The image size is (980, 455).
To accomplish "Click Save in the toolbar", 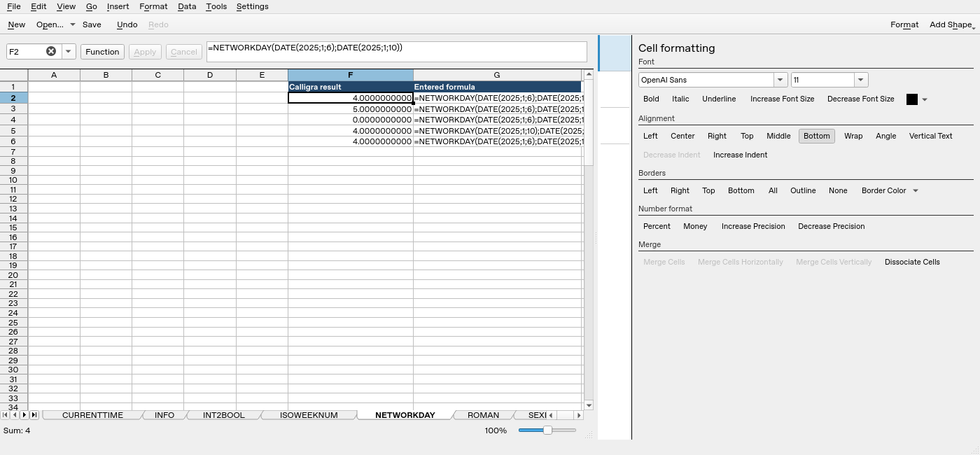I will point(92,24).
